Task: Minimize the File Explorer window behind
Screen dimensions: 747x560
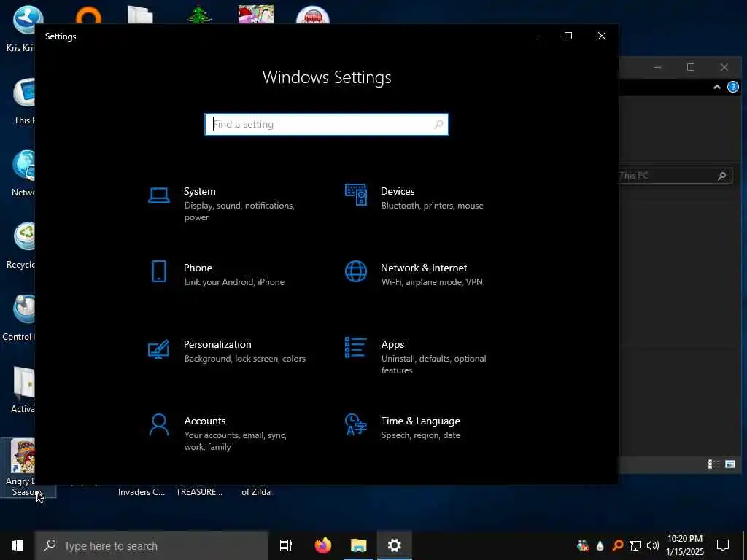Action: [657, 67]
